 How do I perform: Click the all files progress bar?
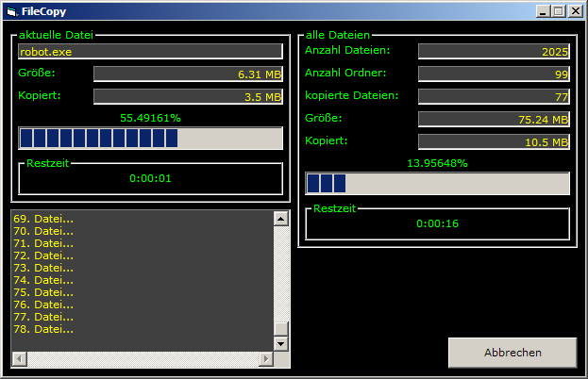pyautogui.click(x=437, y=183)
